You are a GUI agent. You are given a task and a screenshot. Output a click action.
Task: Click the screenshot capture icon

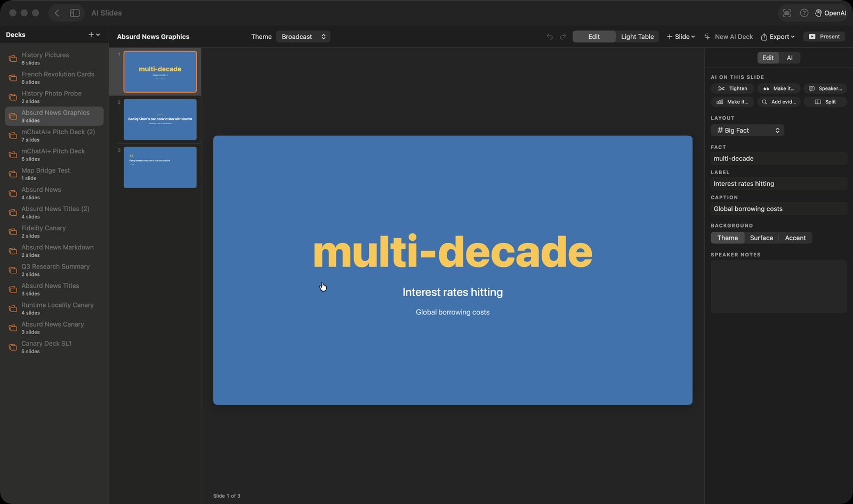[x=786, y=13]
